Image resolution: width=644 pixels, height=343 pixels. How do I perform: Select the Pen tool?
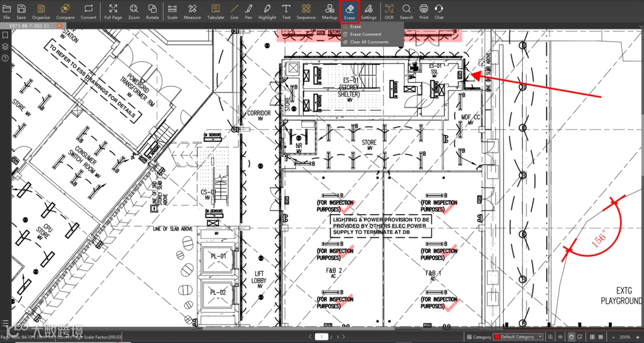point(249,11)
